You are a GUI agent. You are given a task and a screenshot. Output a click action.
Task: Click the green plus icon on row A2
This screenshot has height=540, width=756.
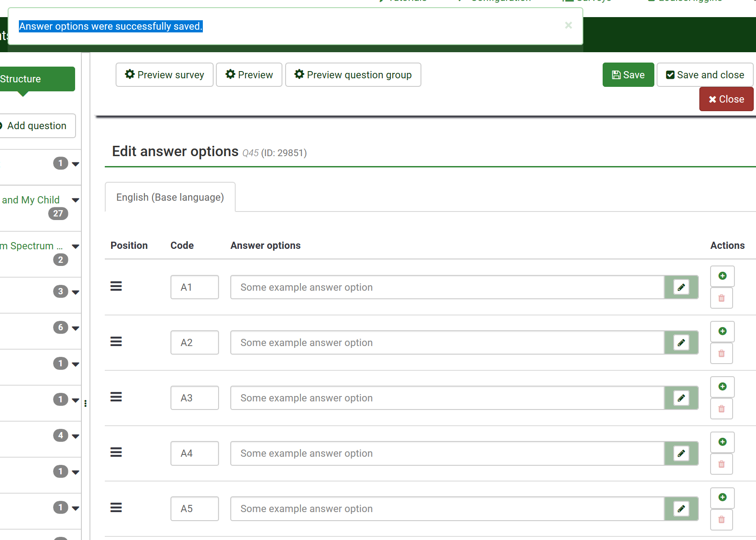coord(722,331)
